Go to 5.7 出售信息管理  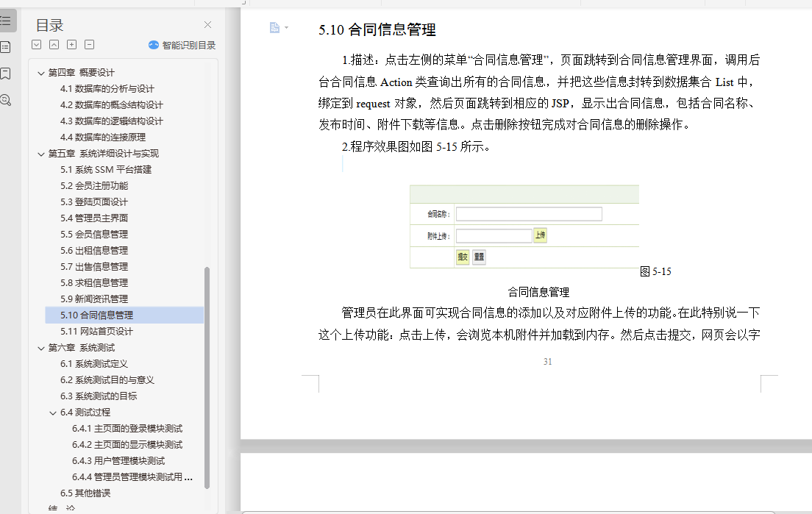pyautogui.click(x=93, y=267)
